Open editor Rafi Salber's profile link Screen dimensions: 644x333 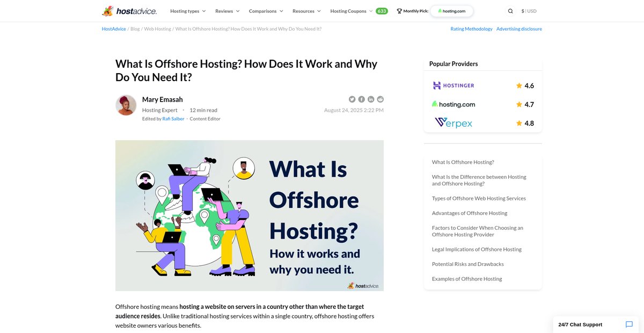coord(173,119)
